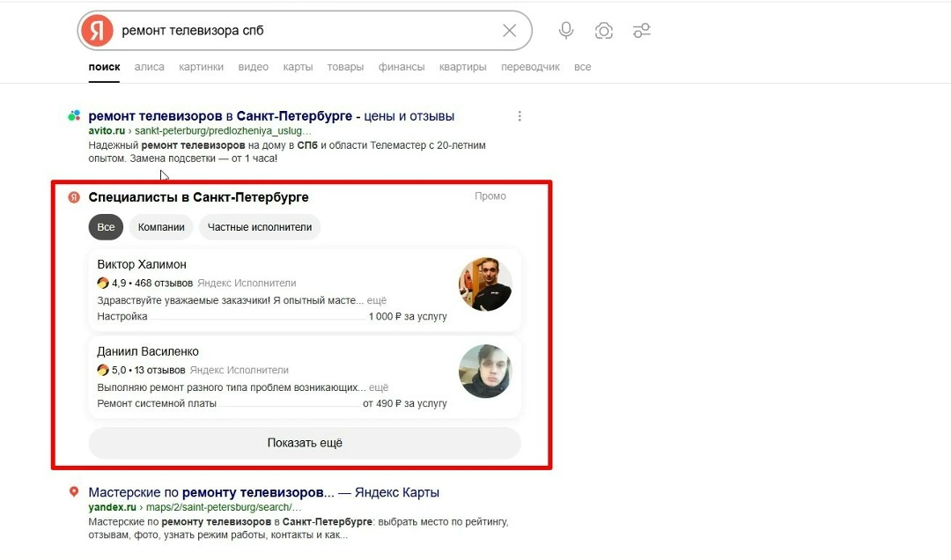Click the Промо label

[x=490, y=196]
